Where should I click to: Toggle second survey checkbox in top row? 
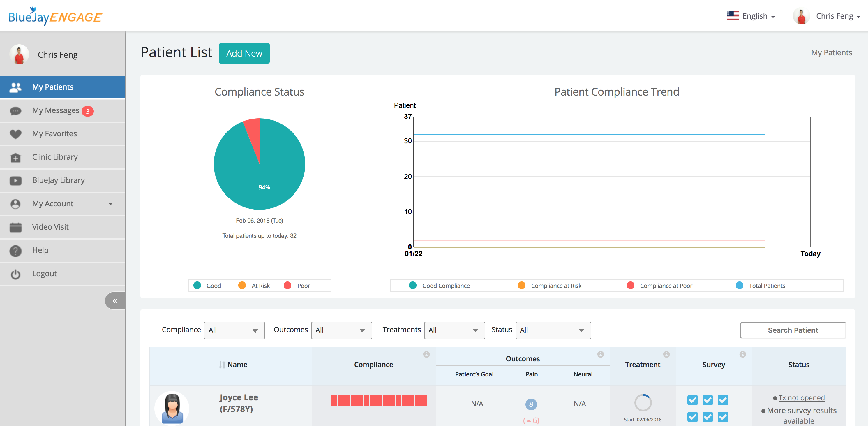[x=708, y=400]
